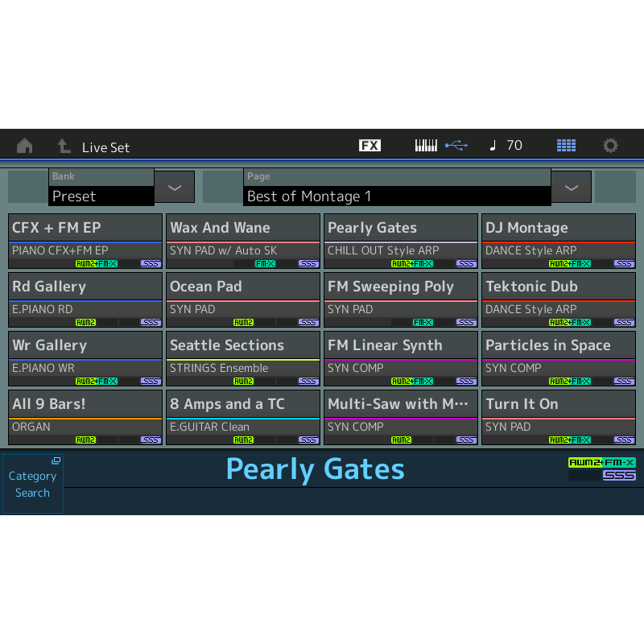Image resolution: width=644 pixels, height=644 pixels.
Task: Select the Rd Gallery slot
Action: (85, 299)
